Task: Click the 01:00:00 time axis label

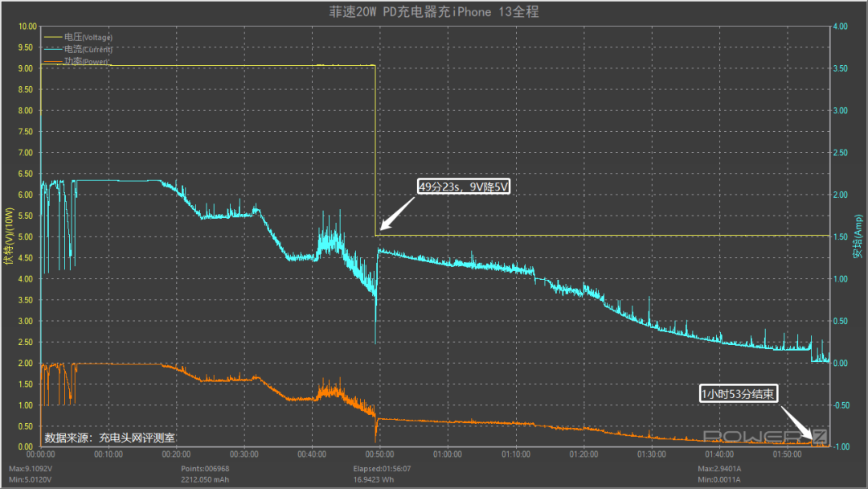Action: point(448,454)
